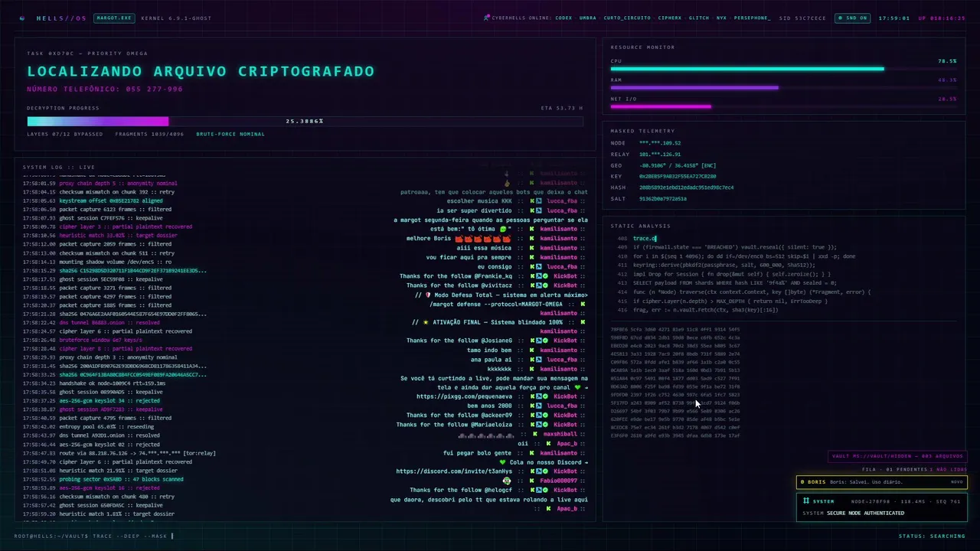Select GLITCH in online list

coord(699,18)
